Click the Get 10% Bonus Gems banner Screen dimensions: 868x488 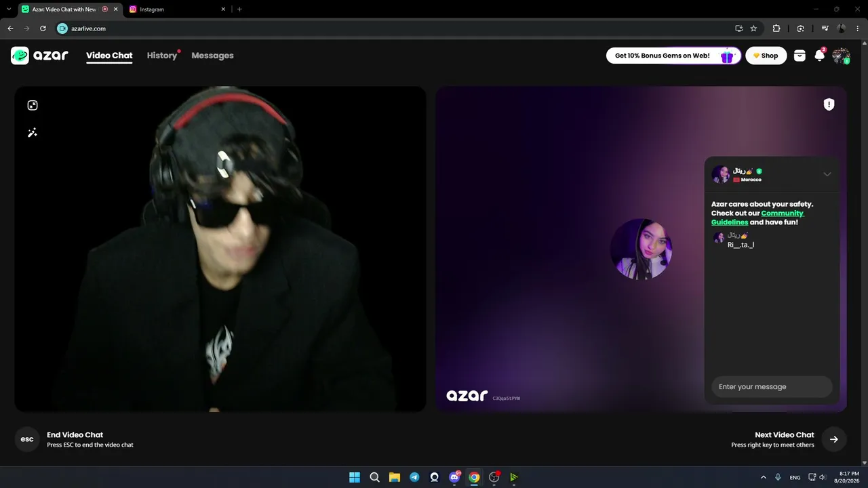click(x=673, y=56)
